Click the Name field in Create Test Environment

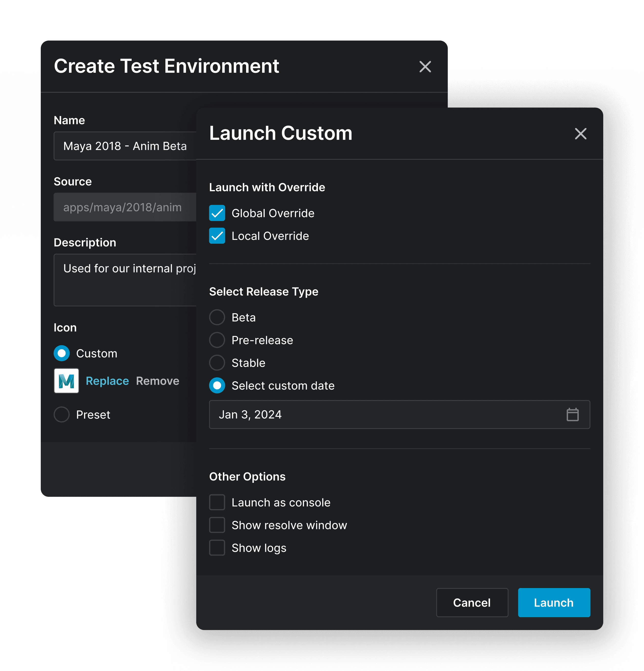(125, 146)
